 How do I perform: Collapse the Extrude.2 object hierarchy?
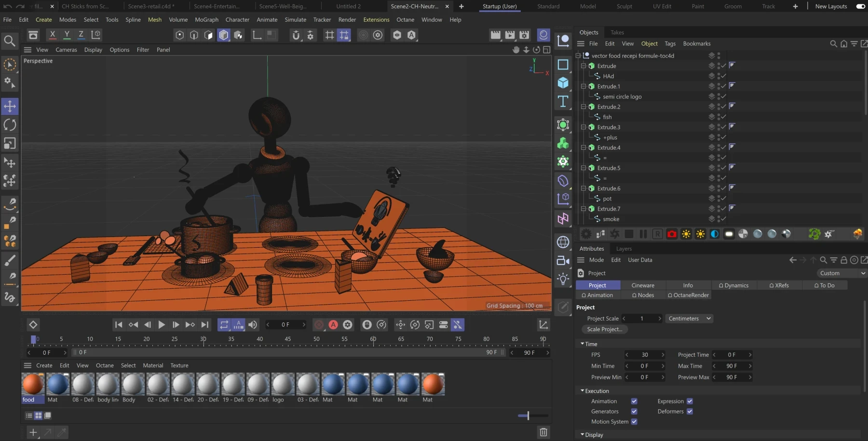point(583,107)
